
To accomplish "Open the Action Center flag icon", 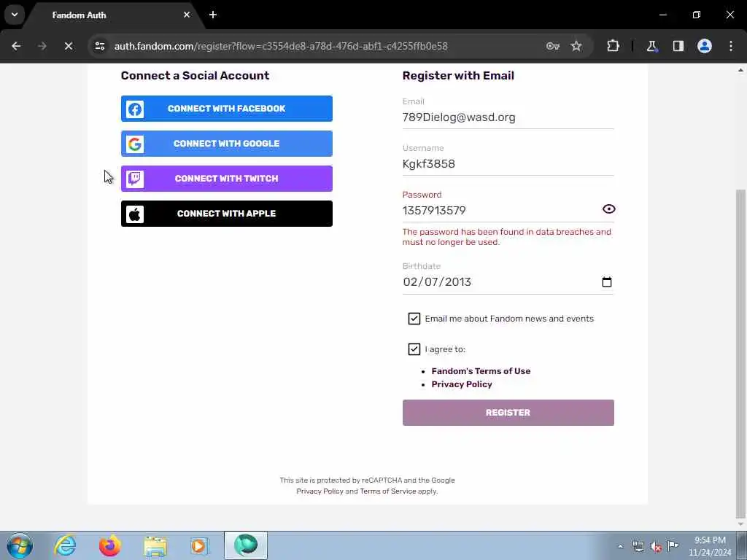I will point(673,545).
